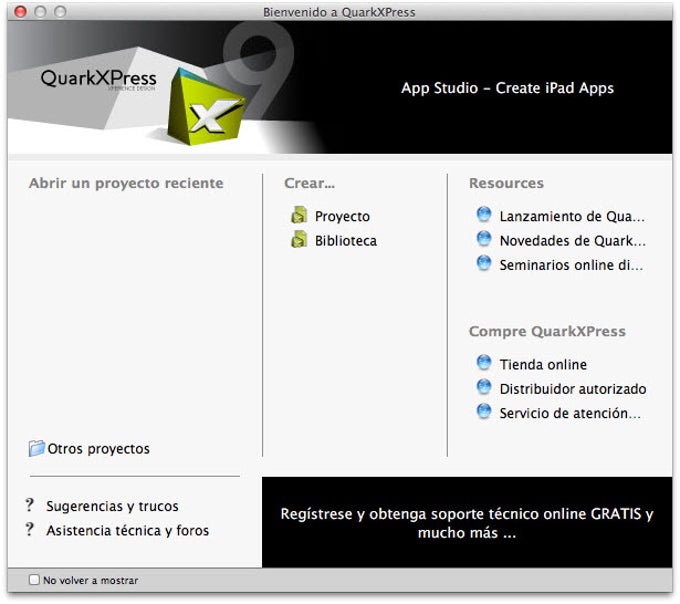Click globe icon beside Novedades de Quark...
The width and height of the screenshot is (680, 604).
(x=484, y=239)
